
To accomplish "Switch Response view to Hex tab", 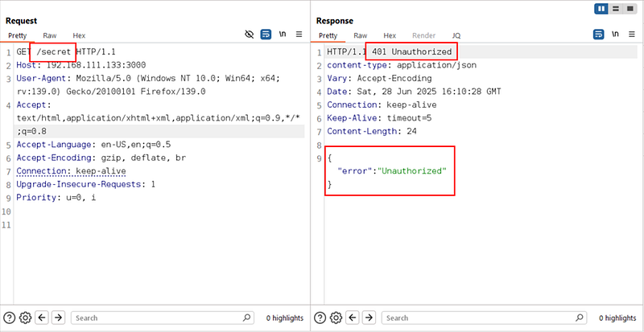I will point(390,35).
